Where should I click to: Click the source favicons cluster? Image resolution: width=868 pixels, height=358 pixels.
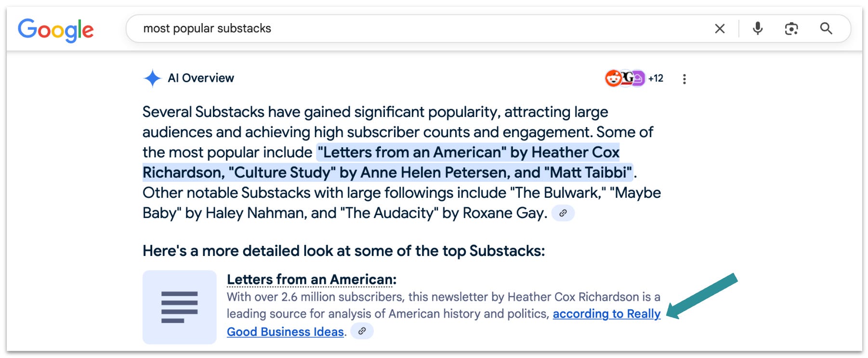coord(625,78)
